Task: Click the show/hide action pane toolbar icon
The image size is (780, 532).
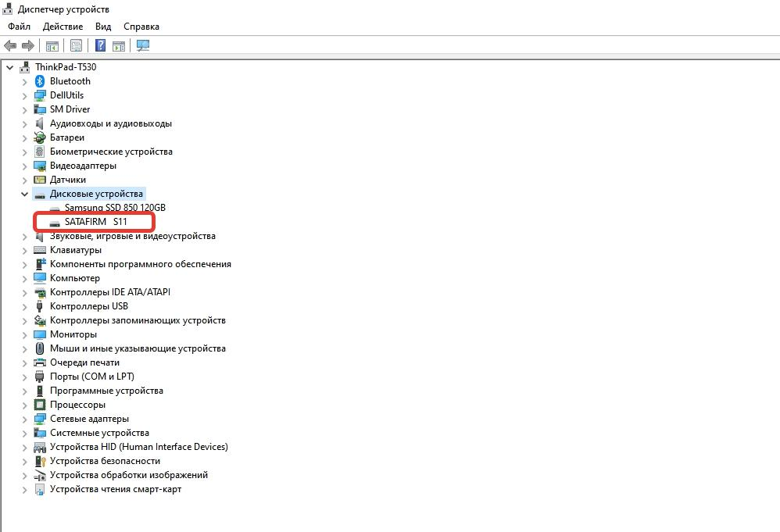Action: click(x=119, y=46)
